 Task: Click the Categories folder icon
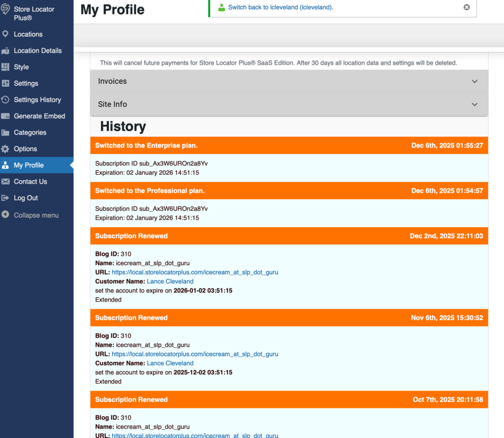pos(5,133)
